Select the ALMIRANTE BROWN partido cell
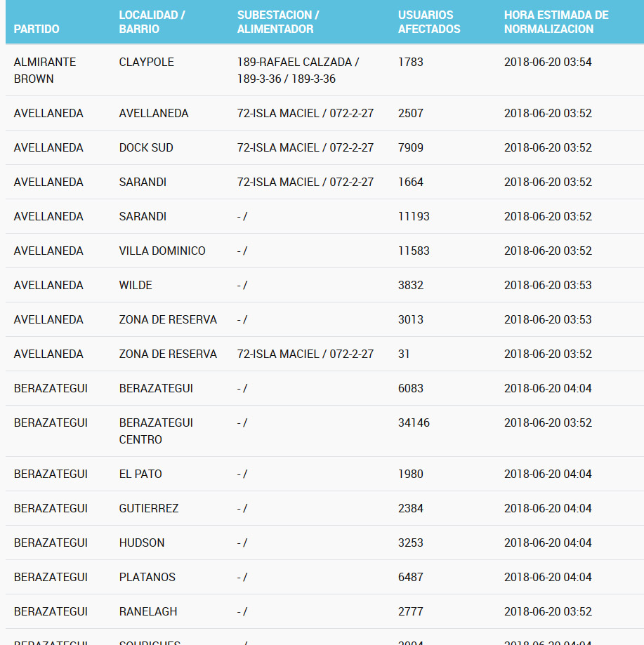Viewport: 644px width, 645px height. click(x=45, y=70)
